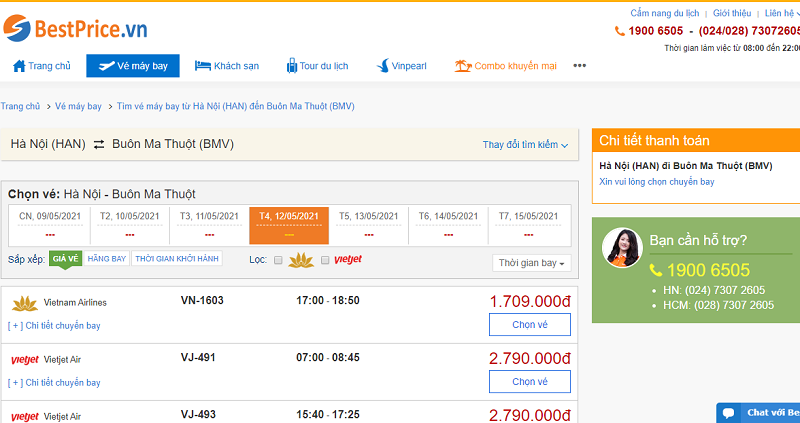Click the Vietnam Airlines logo on VN-1603 row
Viewport: 800px width, 423px height.
pyautogui.click(x=25, y=303)
